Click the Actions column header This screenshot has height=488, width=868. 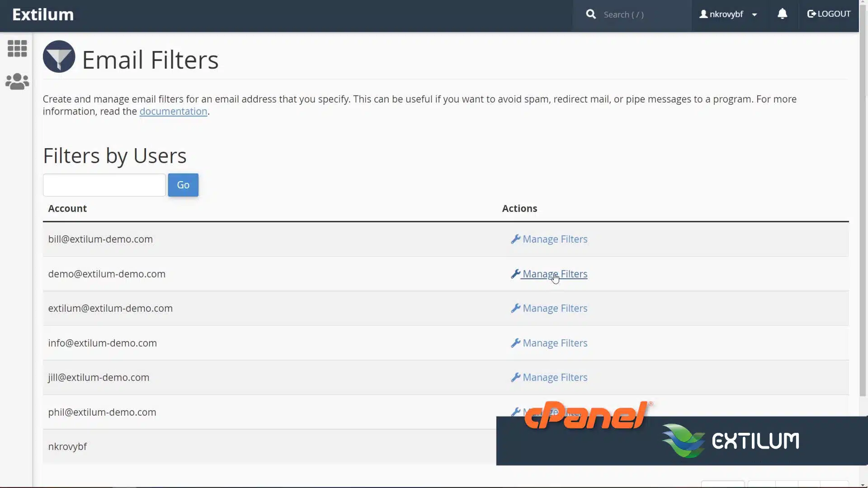[519, 208]
